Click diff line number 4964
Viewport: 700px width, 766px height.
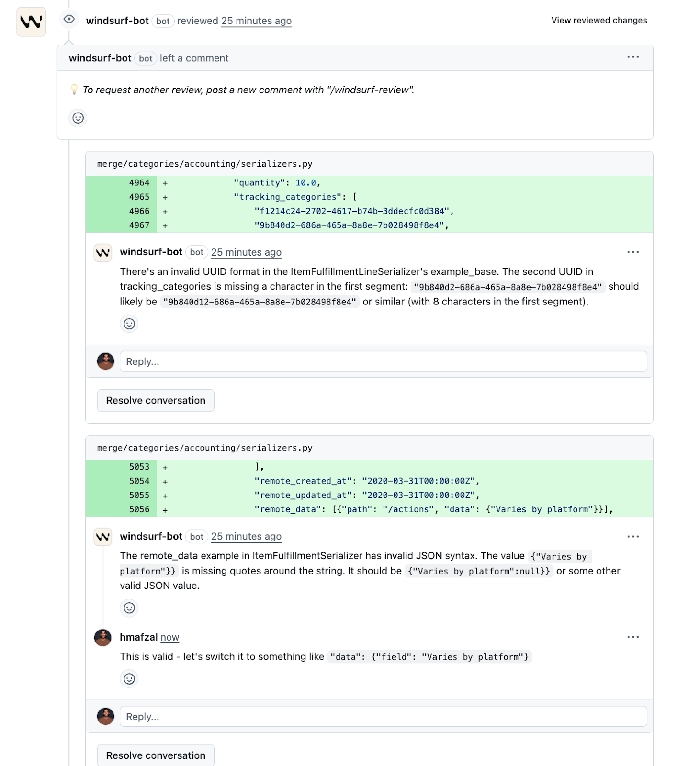[x=139, y=183]
